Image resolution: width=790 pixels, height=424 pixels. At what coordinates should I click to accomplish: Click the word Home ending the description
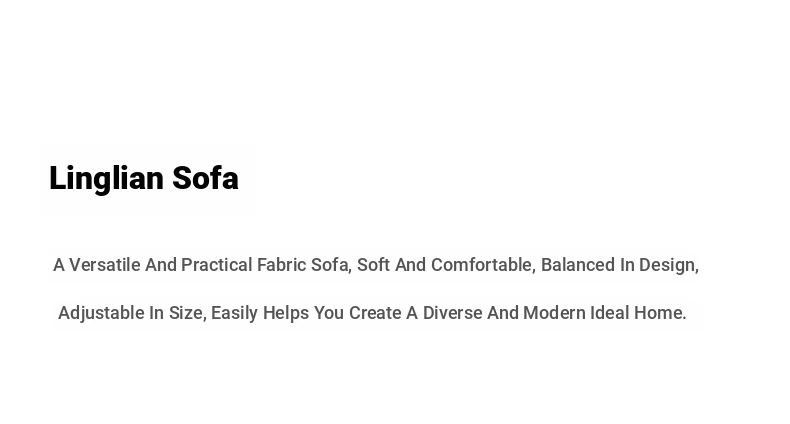[x=658, y=313]
